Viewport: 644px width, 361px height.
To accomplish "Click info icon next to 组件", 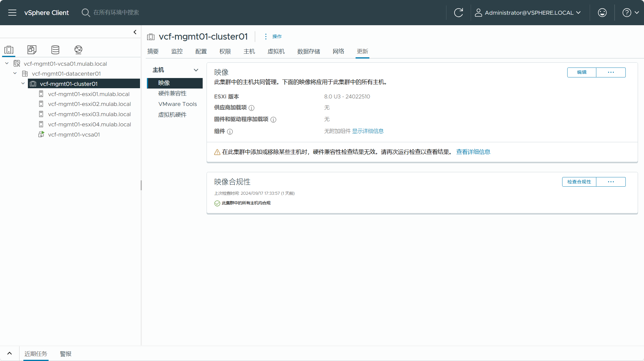I will [230, 131].
